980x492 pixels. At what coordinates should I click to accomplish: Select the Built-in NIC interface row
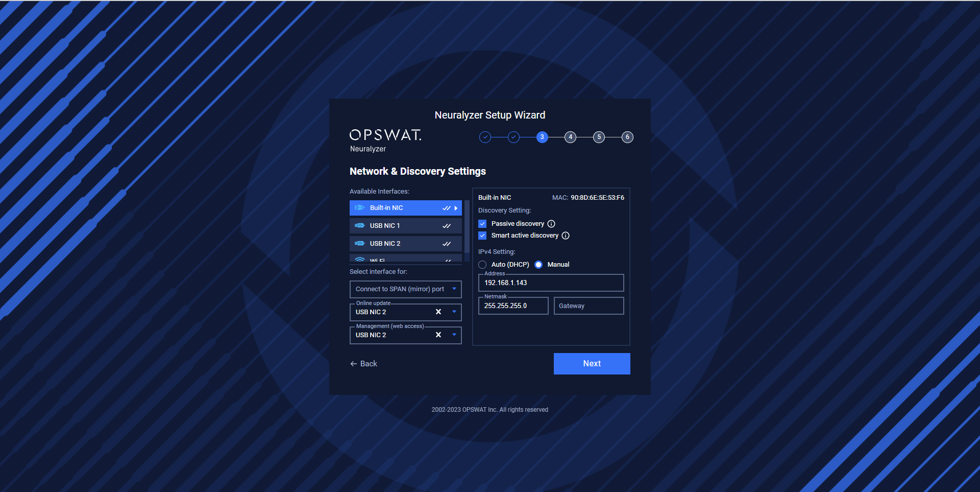(405, 208)
